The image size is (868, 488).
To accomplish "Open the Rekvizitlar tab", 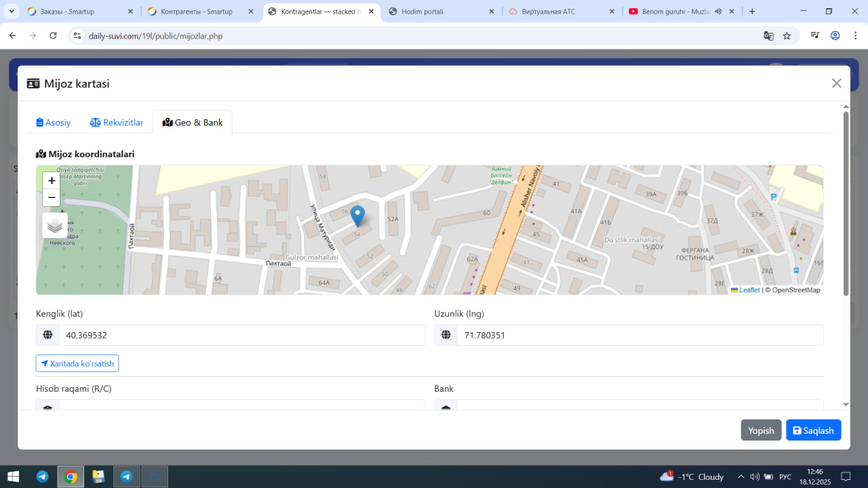I will [117, 123].
